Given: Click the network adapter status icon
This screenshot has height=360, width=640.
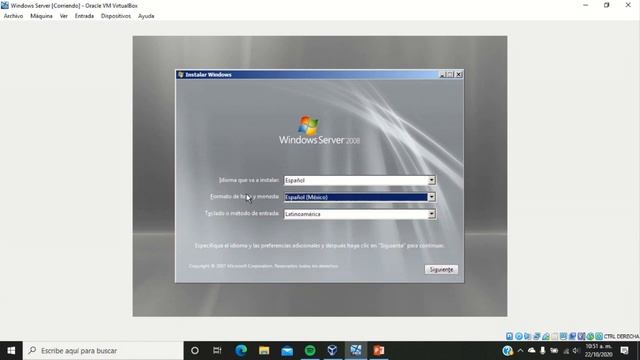Looking at the screenshot, I should pos(537,336).
